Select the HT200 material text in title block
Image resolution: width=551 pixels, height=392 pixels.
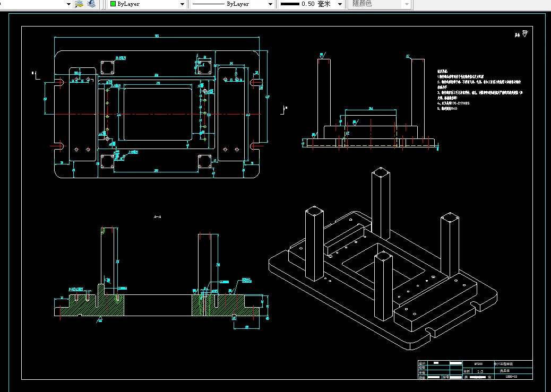click(x=478, y=364)
